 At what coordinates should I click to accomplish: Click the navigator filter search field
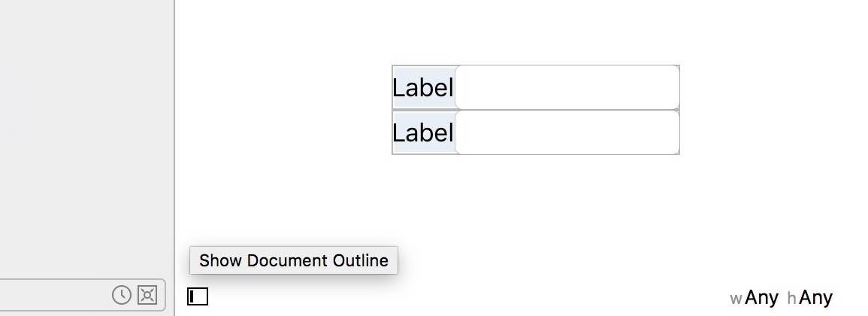click(56, 295)
